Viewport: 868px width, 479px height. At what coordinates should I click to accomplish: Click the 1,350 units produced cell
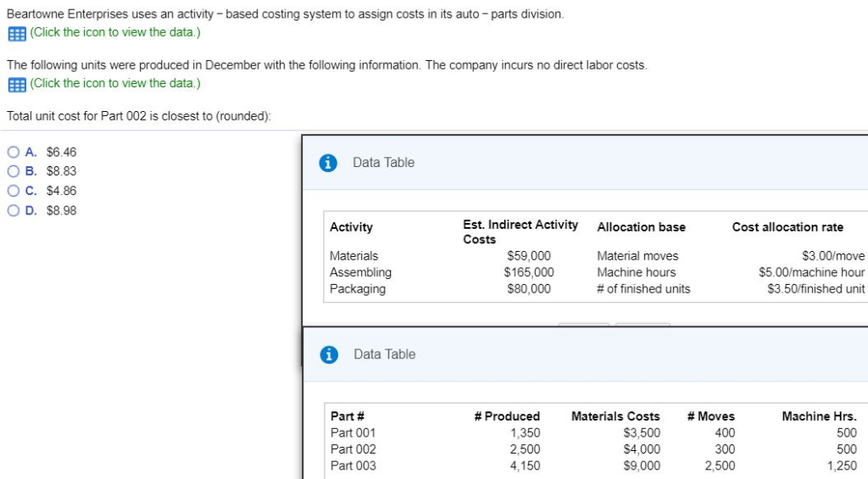525,433
